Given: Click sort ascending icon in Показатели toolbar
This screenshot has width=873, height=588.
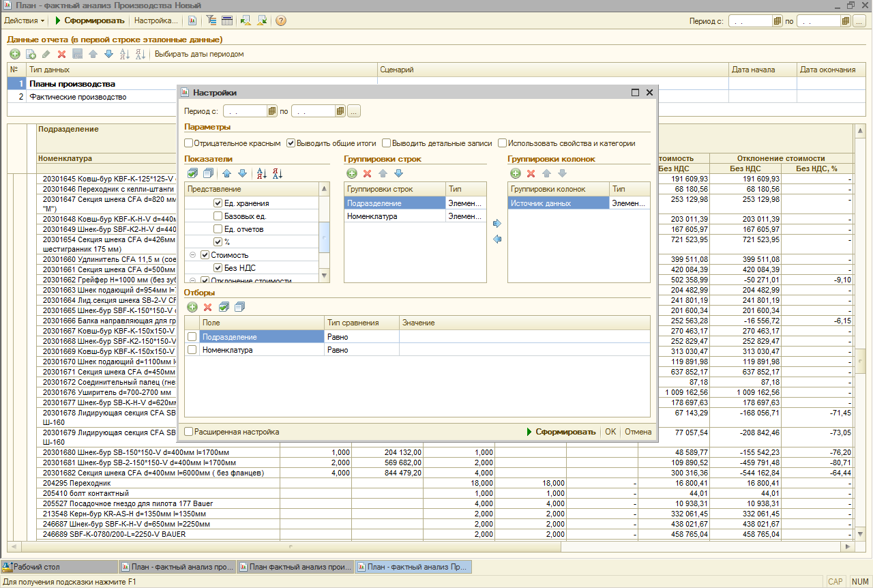Looking at the screenshot, I should point(262,174).
